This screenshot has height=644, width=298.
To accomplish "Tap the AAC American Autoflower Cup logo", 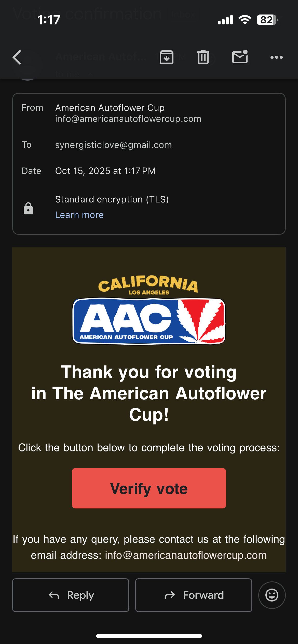I will [149, 321].
